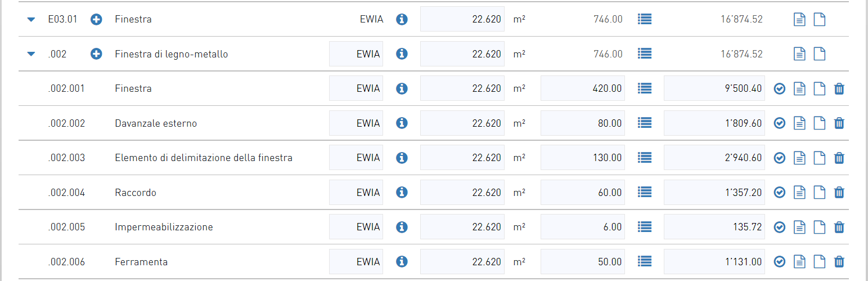The height and width of the screenshot is (281, 868).
Task: Delete the Ferramenta row with trash icon
Action: (839, 262)
